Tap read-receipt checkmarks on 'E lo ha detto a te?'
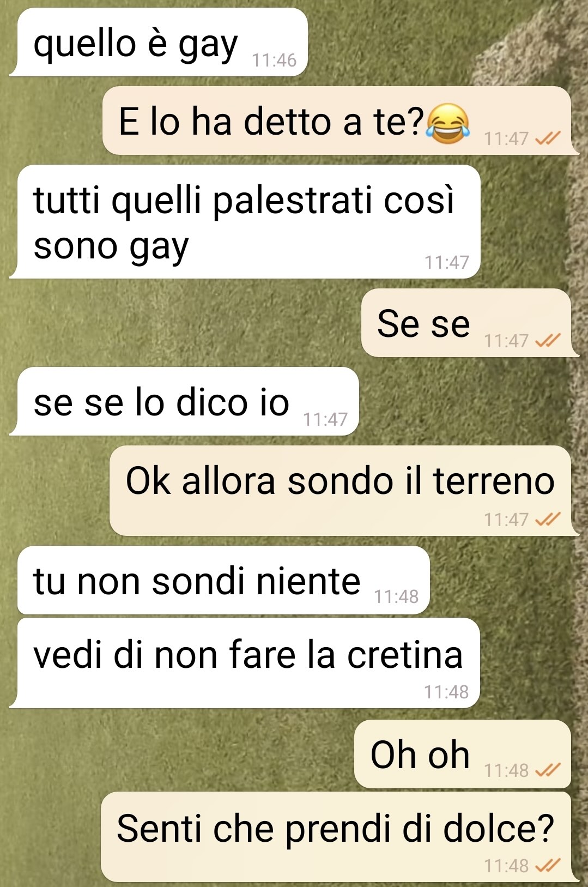Image resolution: width=588 pixels, height=887 pixels. click(548, 139)
